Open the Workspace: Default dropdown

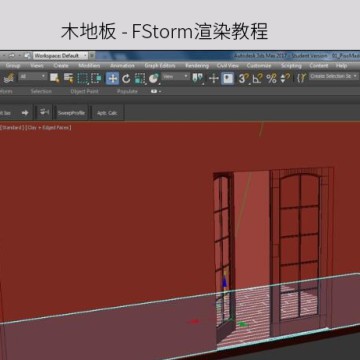point(61,56)
